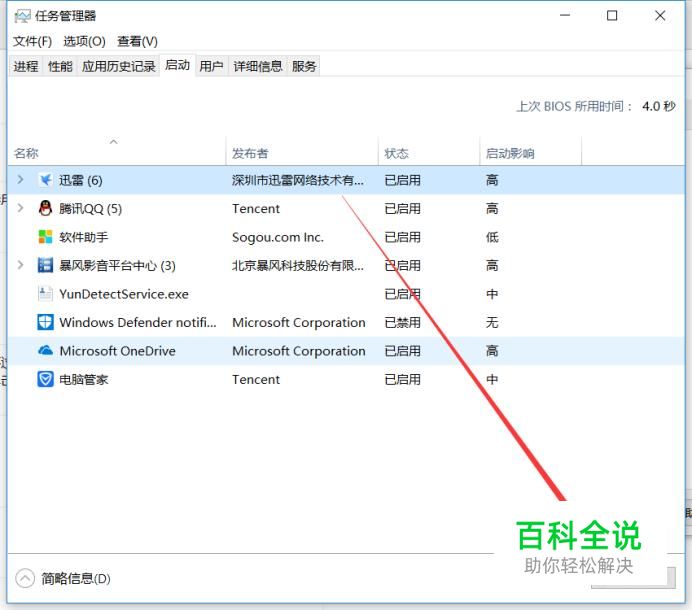The image size is (692, 610).
Task: Expand the 腾讯QQ (5) startup group
Action: pos(20,208)
